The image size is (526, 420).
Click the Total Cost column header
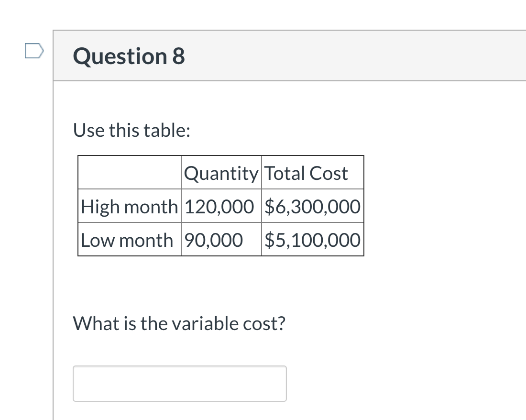coord(306,173)
